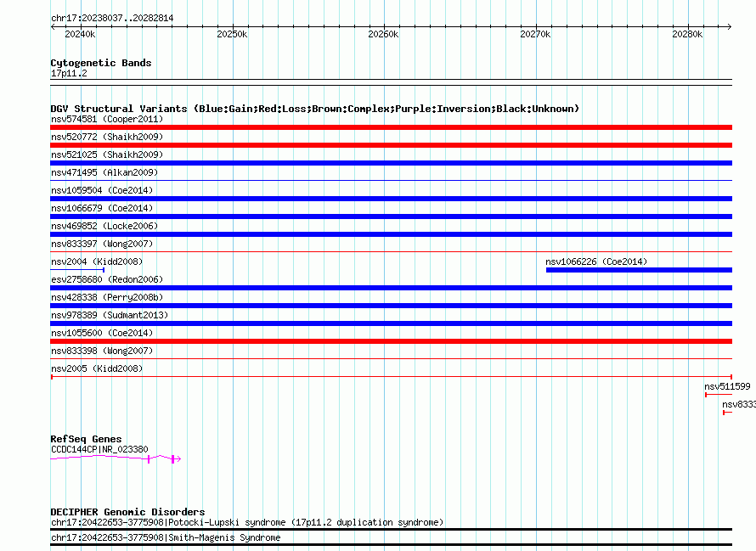Click the 20270k ruler tick label
The height and width of the screenshot is (551, 756).
[x=535, y=34]
